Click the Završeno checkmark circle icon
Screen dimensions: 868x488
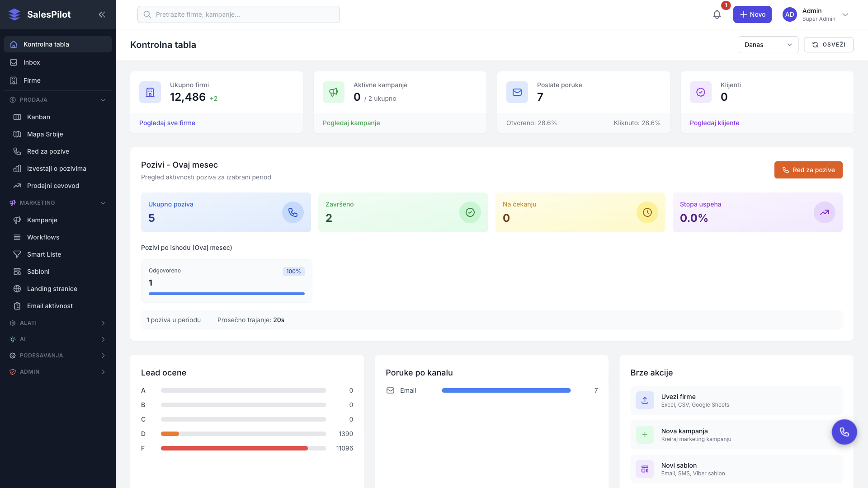point(470,212)
